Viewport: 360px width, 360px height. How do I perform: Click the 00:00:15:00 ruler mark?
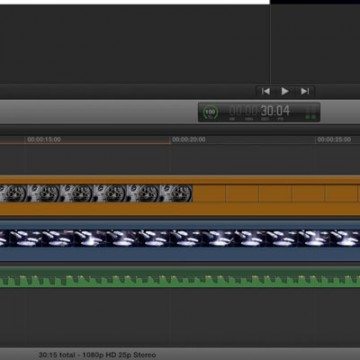44,140
